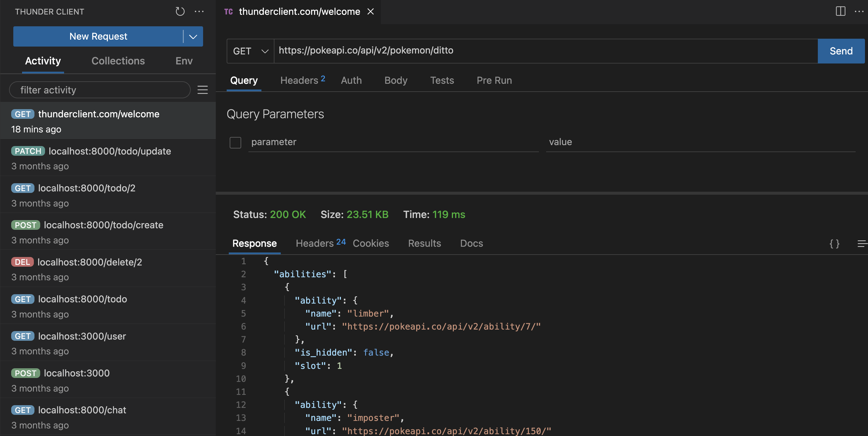
Task: Open GET localhost:8000/chat entry
Action: click(x=108, y=417)
